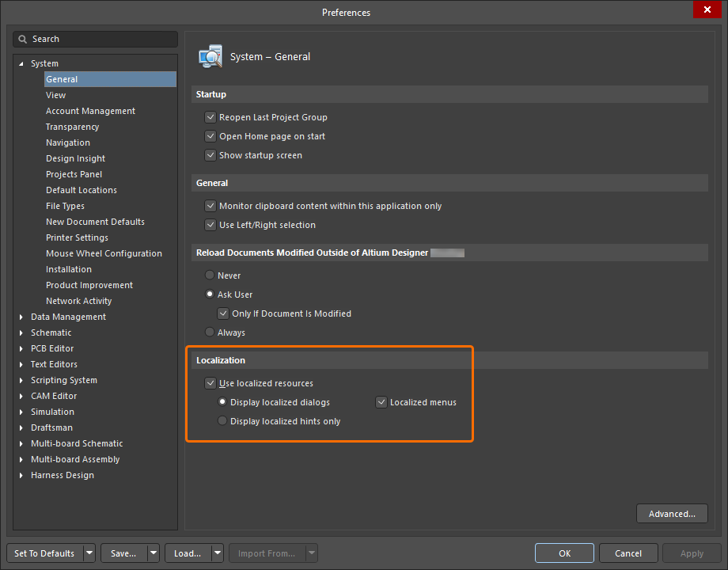Select Display localized hints only option
Image resolution: width=728 pixels, height=570 pixels.
[222, 421]
